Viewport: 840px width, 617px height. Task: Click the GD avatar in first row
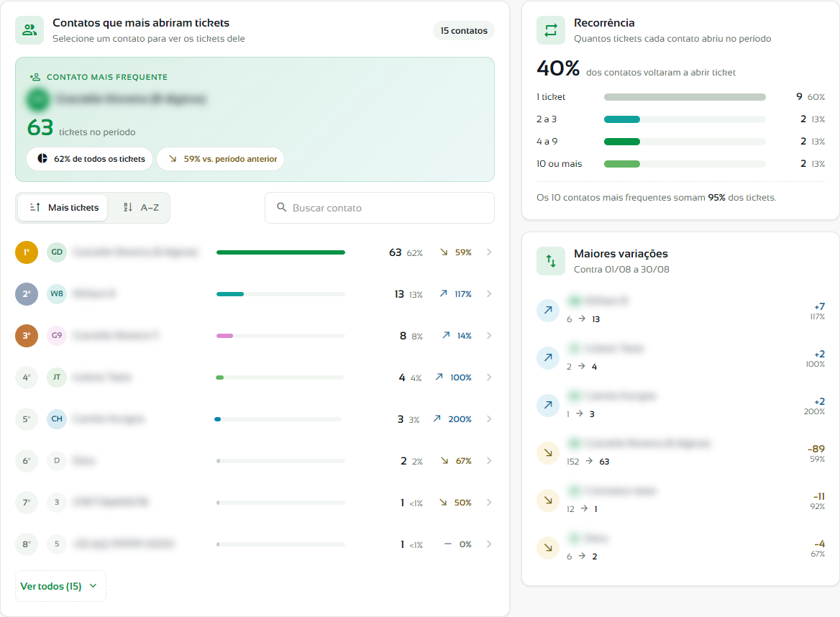pyautogui.click(x=57, y=252)
